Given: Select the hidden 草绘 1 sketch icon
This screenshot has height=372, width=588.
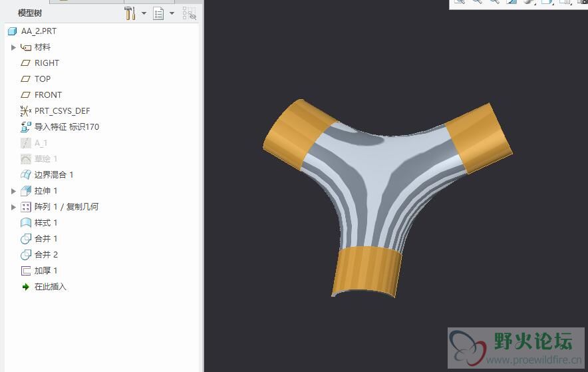Looking at the screenshot, I should [25, 159].
